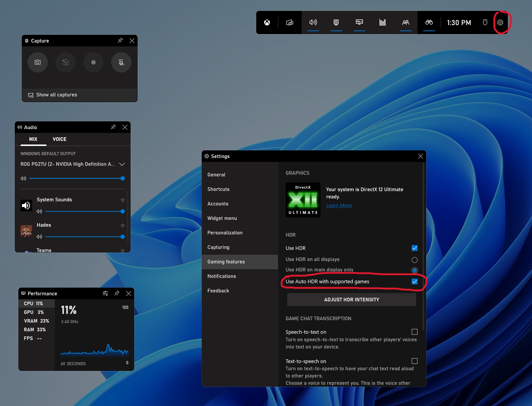Viewport: 532px width, 406px height.
Task: Click the screenshot capture icon
Action: pos(38,61)
